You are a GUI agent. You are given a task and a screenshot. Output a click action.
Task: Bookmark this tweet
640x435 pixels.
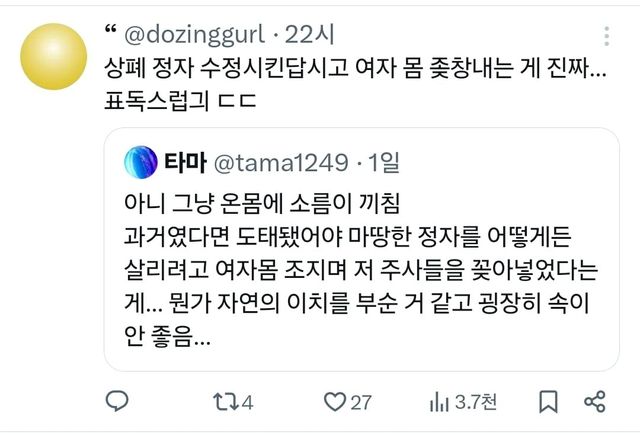549,402
